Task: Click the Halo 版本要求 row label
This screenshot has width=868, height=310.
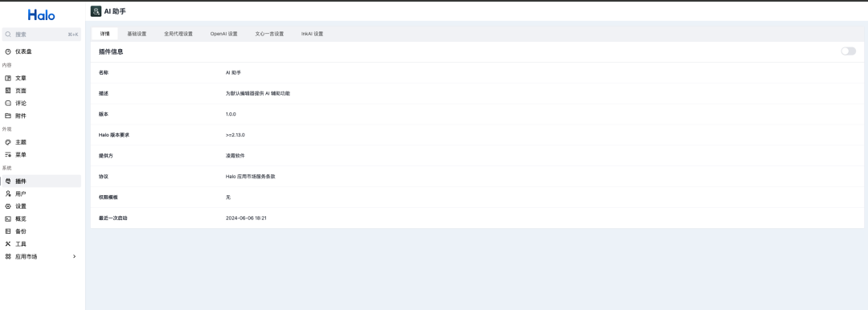Action: (114, 135)
